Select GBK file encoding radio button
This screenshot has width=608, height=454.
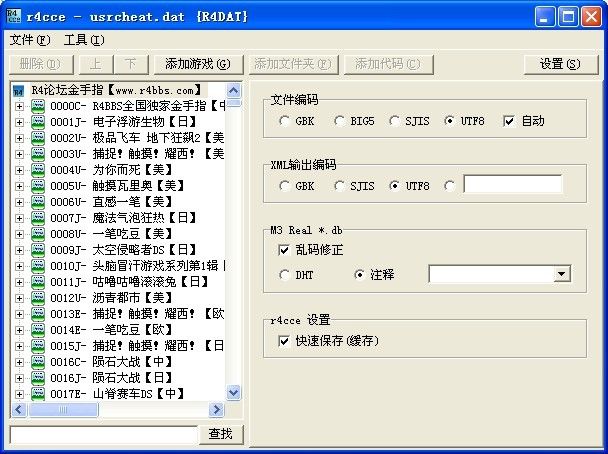pyautogui.click(x=284, y=121)
